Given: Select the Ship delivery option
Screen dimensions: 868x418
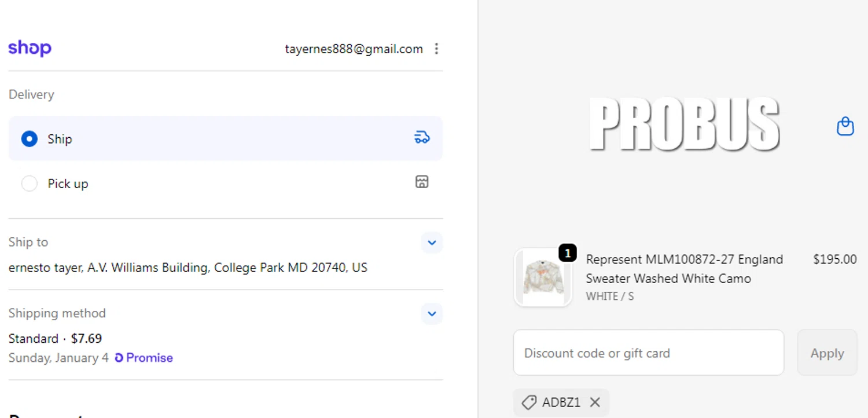Looking at the screenshot, I should click(226, 138).
